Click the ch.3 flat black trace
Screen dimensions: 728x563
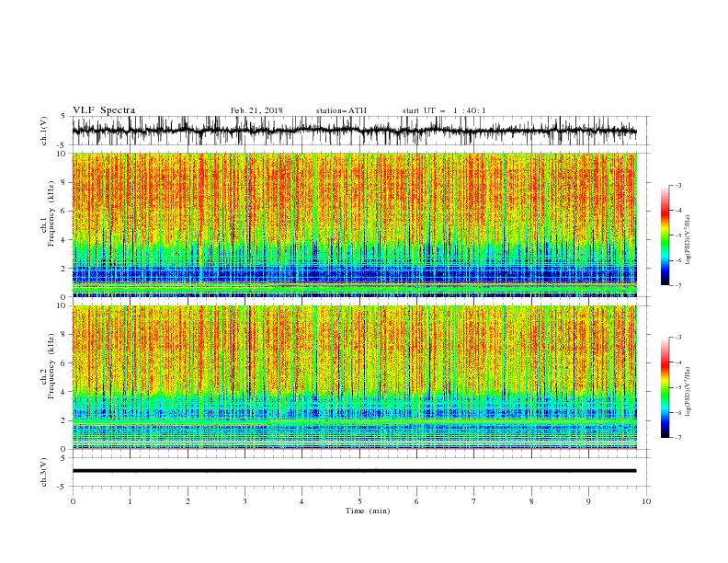[354, 471]
